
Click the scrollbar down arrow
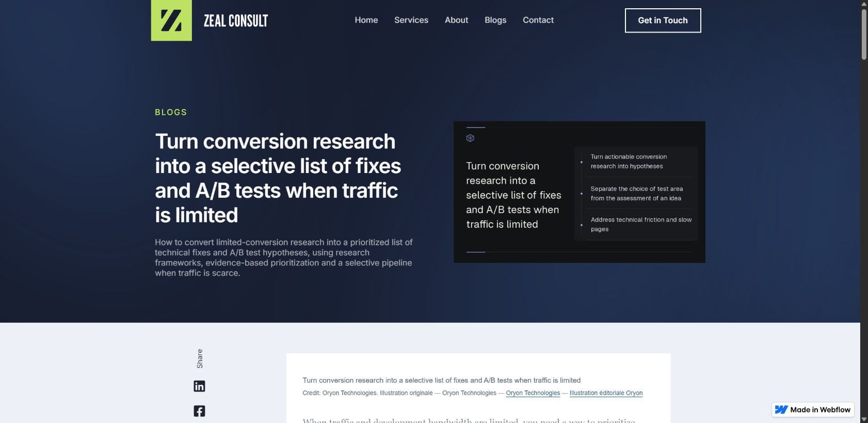864,419
